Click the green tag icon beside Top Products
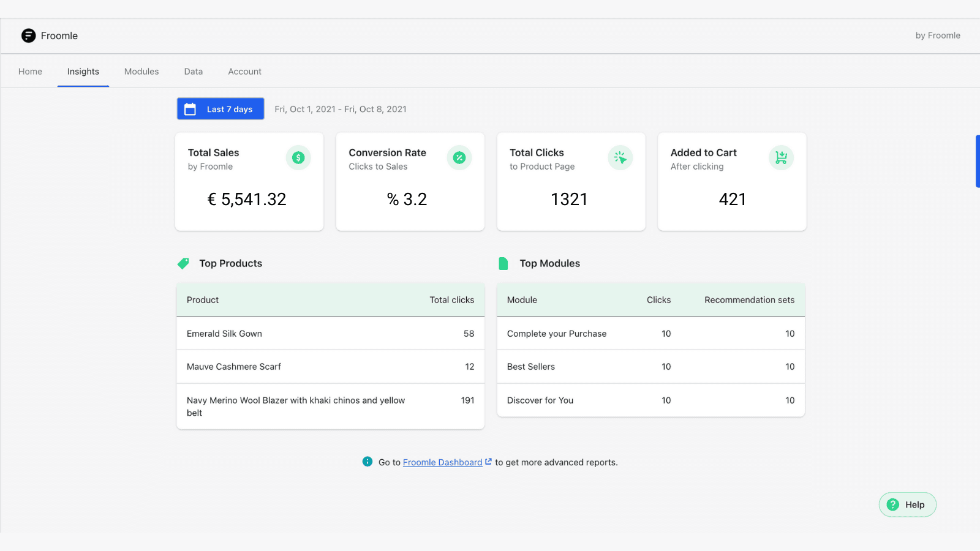980x551 pixels. point(183,263)
